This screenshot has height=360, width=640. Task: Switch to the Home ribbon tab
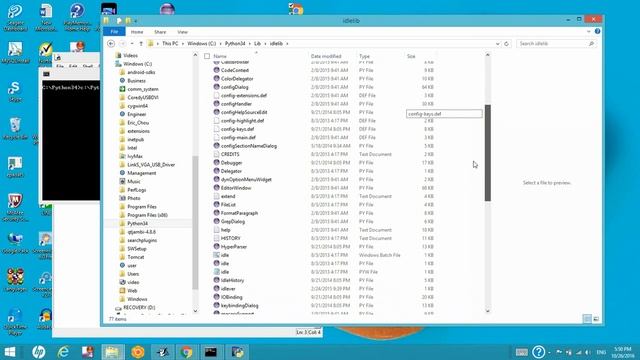[x=137, y=32]
